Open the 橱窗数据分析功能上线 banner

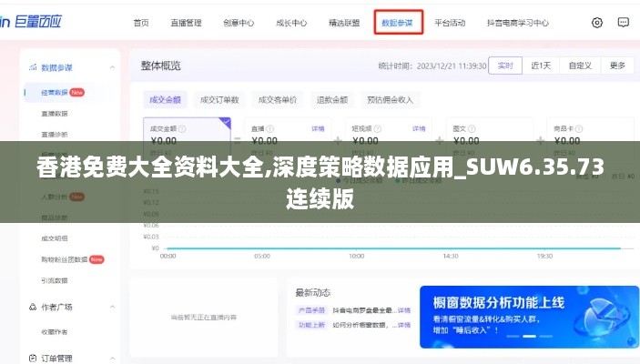(x=529, y=317)
